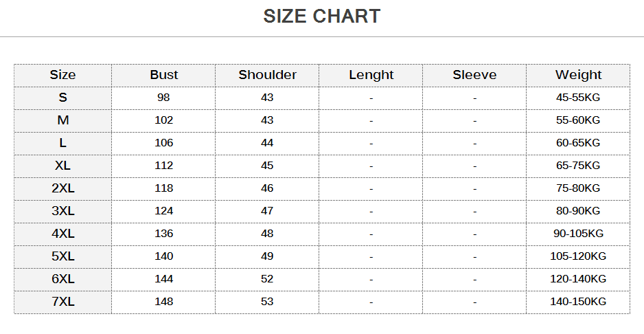Image resolution: width=644 pixels, height=334 pixels.
Task: Click the SIZE CHART heading
Action: pyautogui.click(x=321, y=16)
